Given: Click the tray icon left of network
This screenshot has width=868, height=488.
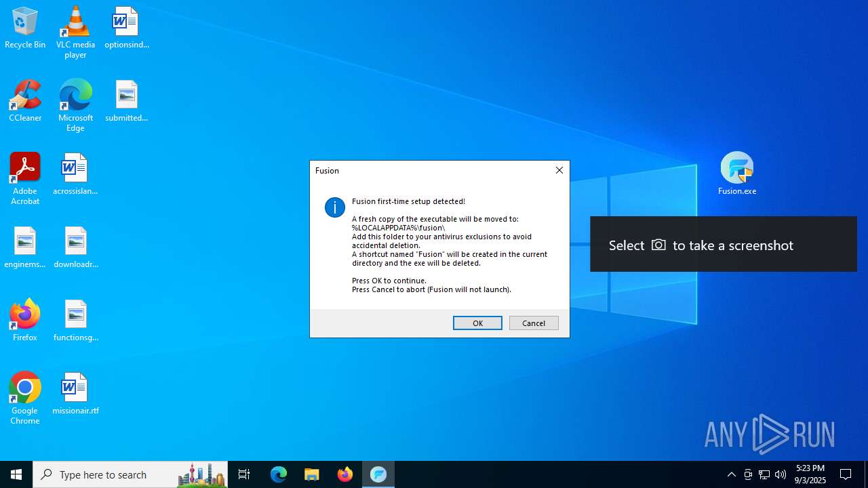Looking at the screenshot, I should pyautogui.click(x=748, y=474).
